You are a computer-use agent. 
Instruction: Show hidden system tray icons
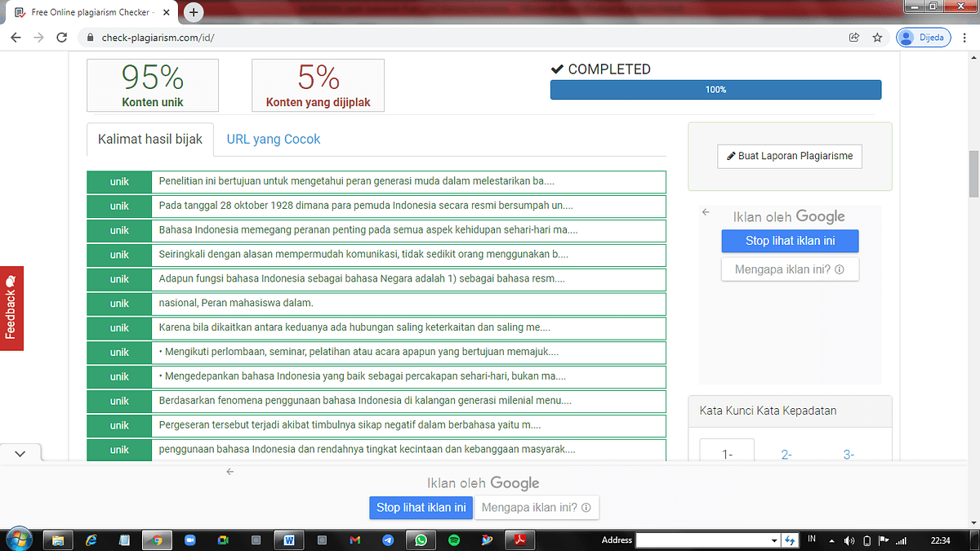831,540
